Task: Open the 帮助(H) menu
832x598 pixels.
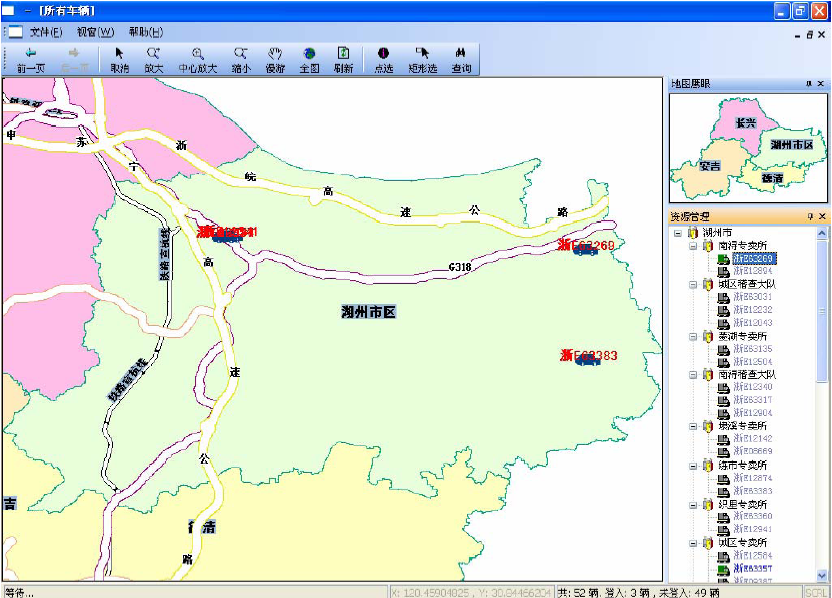Action: point(146,32)
